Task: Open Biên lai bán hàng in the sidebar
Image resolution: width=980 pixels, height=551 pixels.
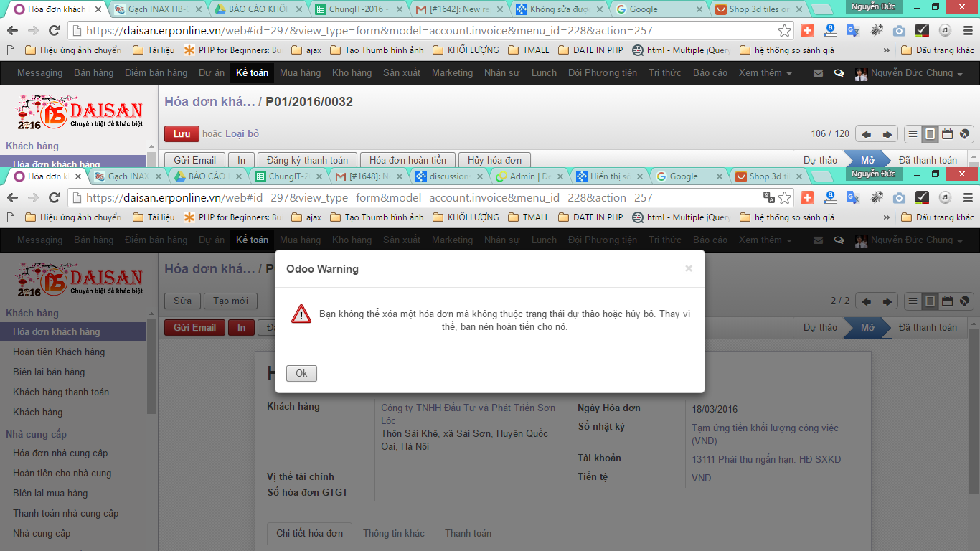Action: pos(49,372)
